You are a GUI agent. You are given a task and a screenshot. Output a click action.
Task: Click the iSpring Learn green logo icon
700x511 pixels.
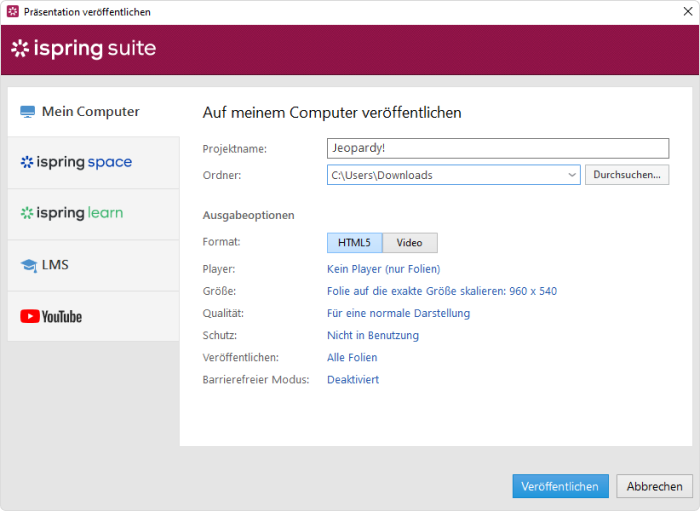27,213
